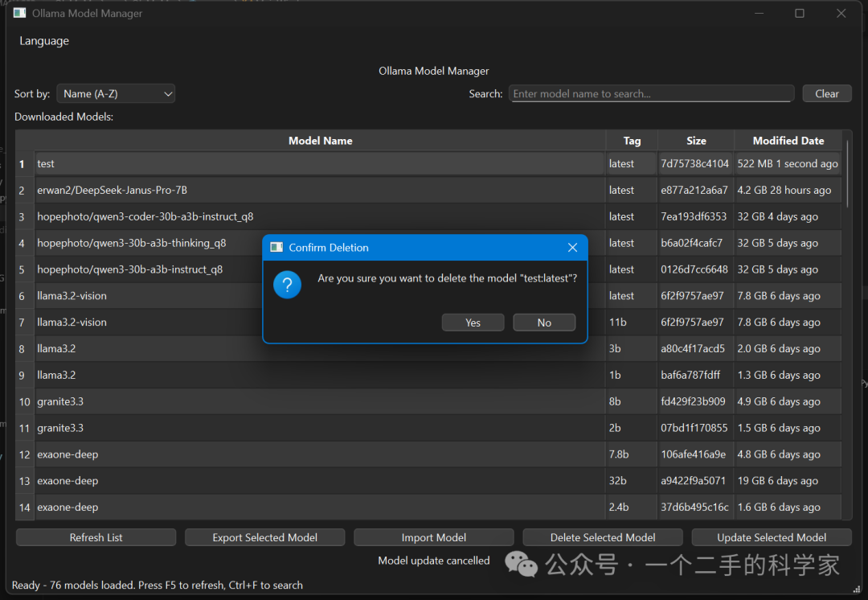Click Update Selected Model button
This screenshot has height=600, width=868.
pyautogui.click(x=771, y=537)
